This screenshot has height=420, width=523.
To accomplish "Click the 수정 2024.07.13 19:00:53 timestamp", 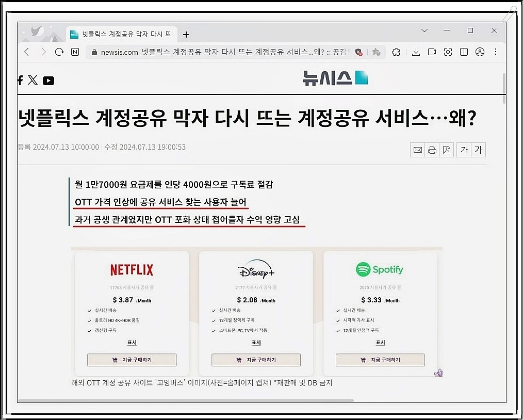I will click(145, 147).
